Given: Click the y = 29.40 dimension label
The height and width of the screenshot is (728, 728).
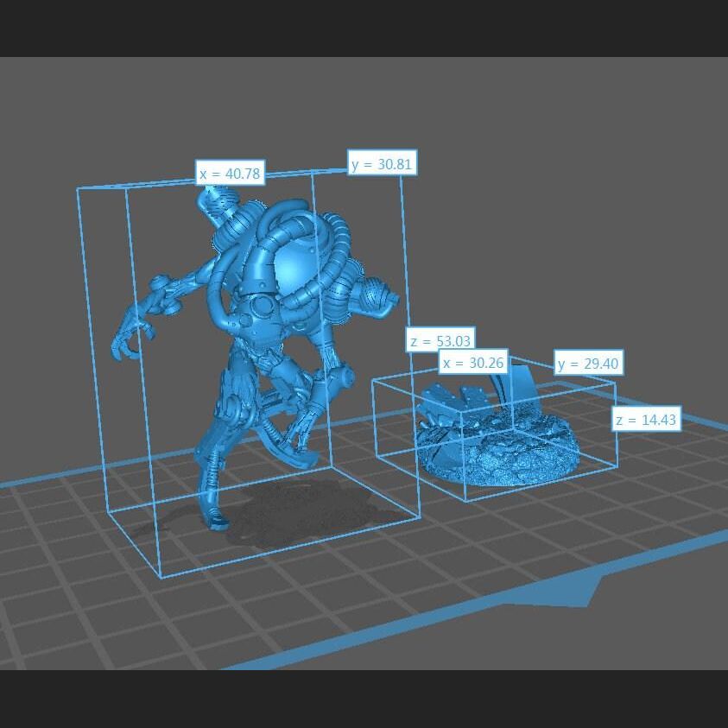Looking at the screenshot, I should 587,363.
